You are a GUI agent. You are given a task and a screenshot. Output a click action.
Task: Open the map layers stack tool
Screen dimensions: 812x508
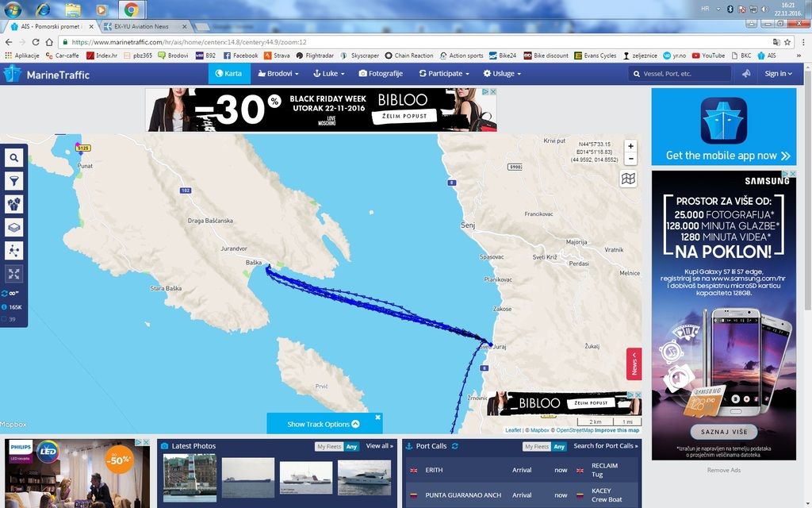point(14,228)
